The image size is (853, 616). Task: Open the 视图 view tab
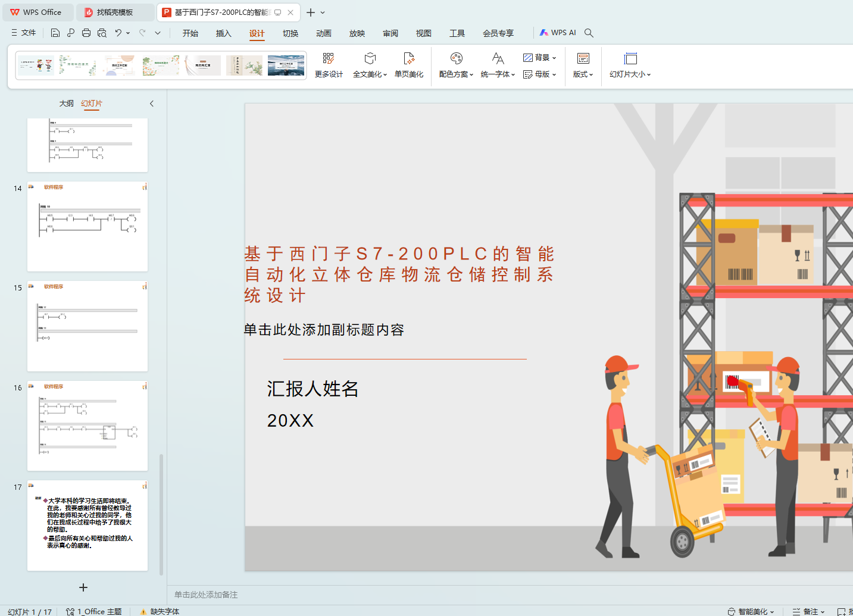click(x=424, y=33)
